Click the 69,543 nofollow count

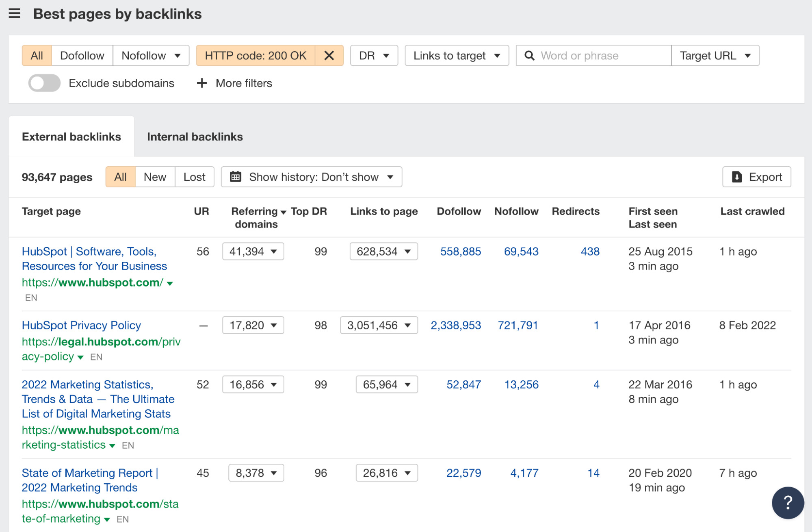(x=521, y=252)
